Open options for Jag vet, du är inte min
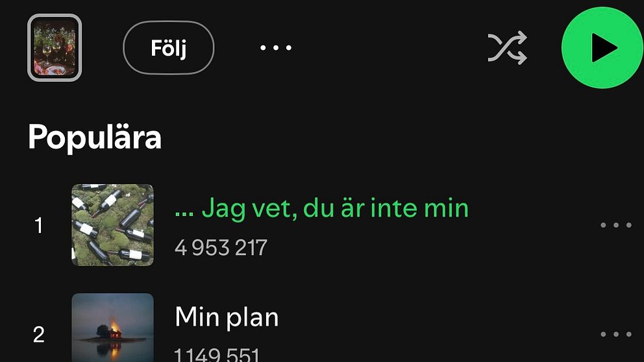Screen dimensions: 644x362 pyautogui.click(x=615, y=225)
